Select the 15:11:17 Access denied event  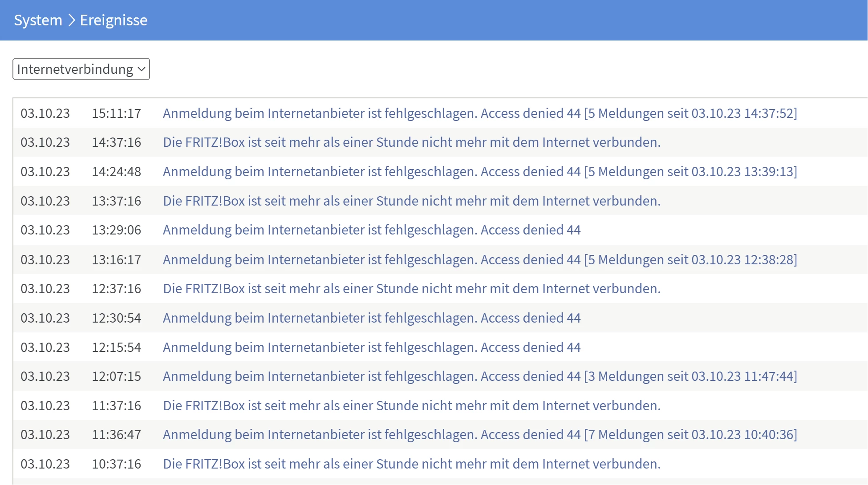point(479,113)
